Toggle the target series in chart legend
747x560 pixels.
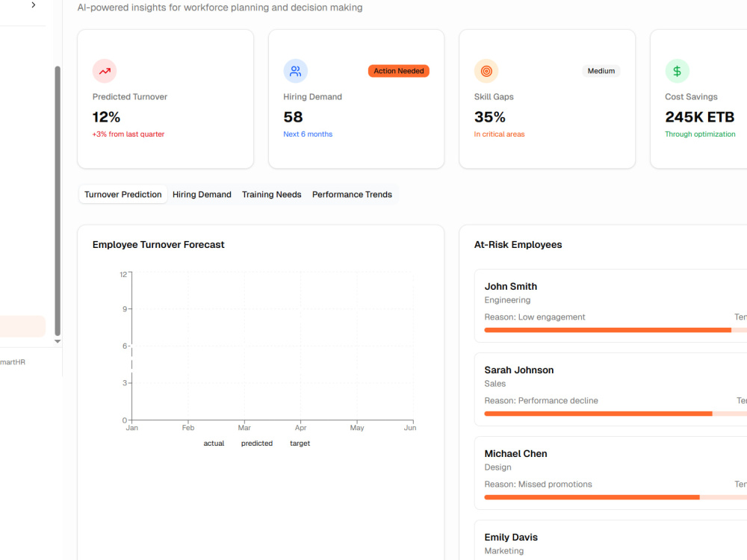click(300, 444)
